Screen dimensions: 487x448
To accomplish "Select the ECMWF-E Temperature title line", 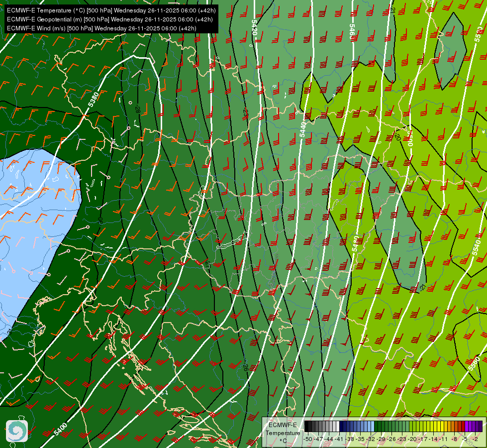I will pyautogui.click(x=111, y=10).
